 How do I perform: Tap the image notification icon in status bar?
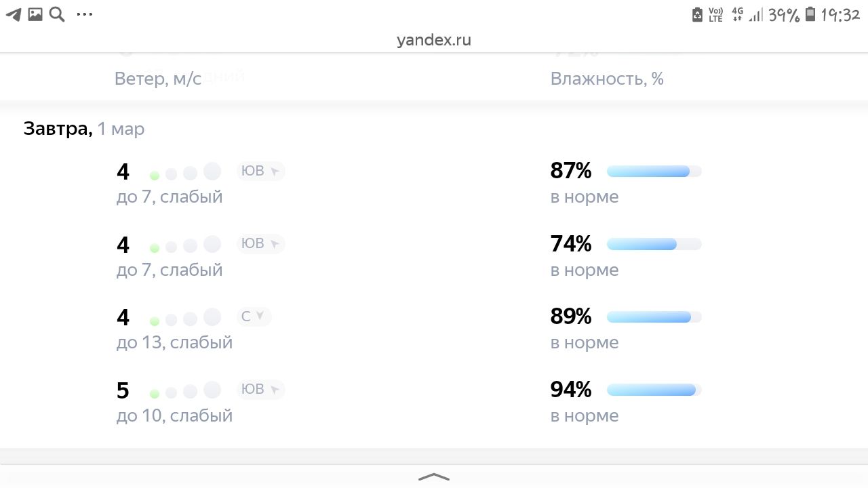35,14
